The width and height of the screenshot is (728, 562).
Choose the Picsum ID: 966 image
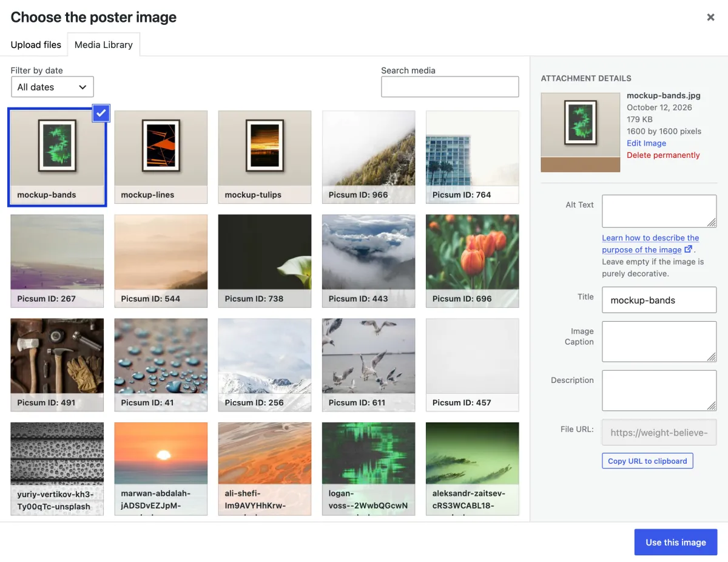368,157
